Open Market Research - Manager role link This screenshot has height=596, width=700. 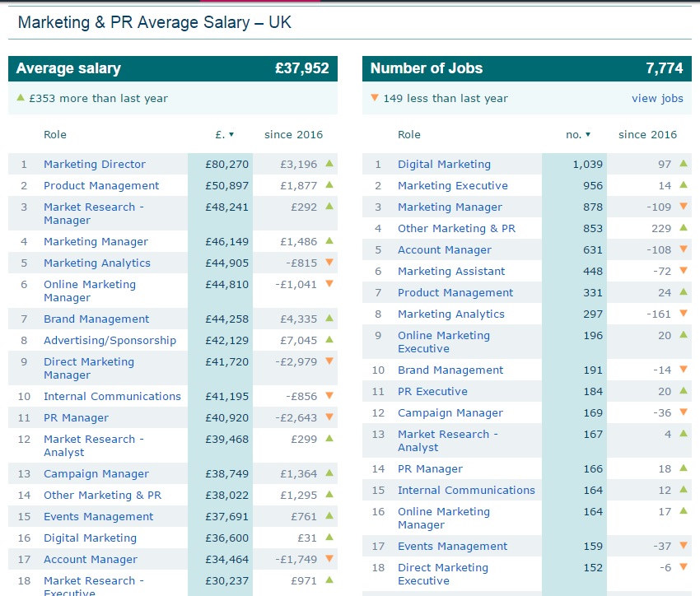pyautogui.click(x=94, y=213)
